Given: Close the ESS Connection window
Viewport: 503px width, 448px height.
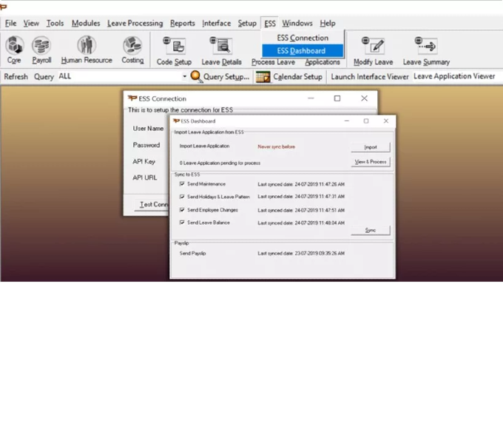Looking at the screenshot, I should tap(364, 98).
